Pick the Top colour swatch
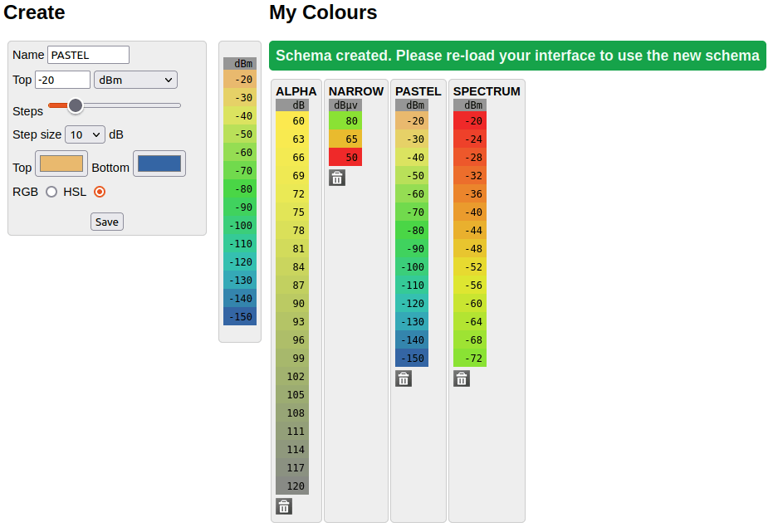This screenshot has width=778, height=532. [61, 164]
